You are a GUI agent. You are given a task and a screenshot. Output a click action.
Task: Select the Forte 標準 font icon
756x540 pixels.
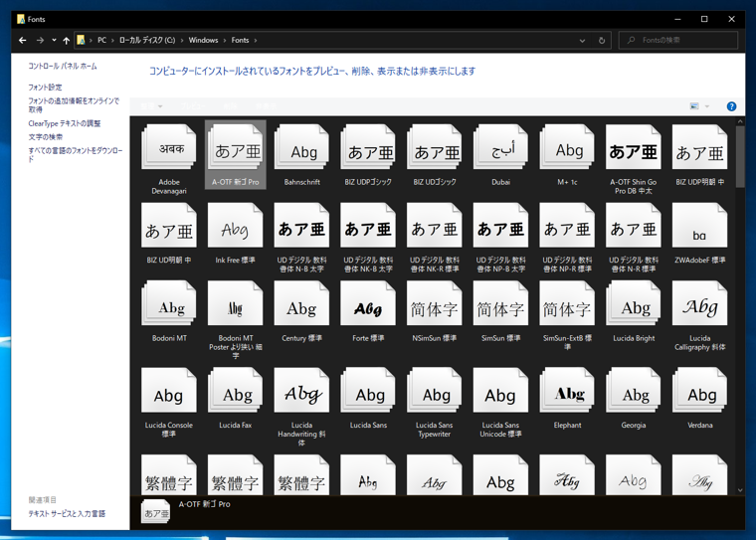tap(368, 303)
